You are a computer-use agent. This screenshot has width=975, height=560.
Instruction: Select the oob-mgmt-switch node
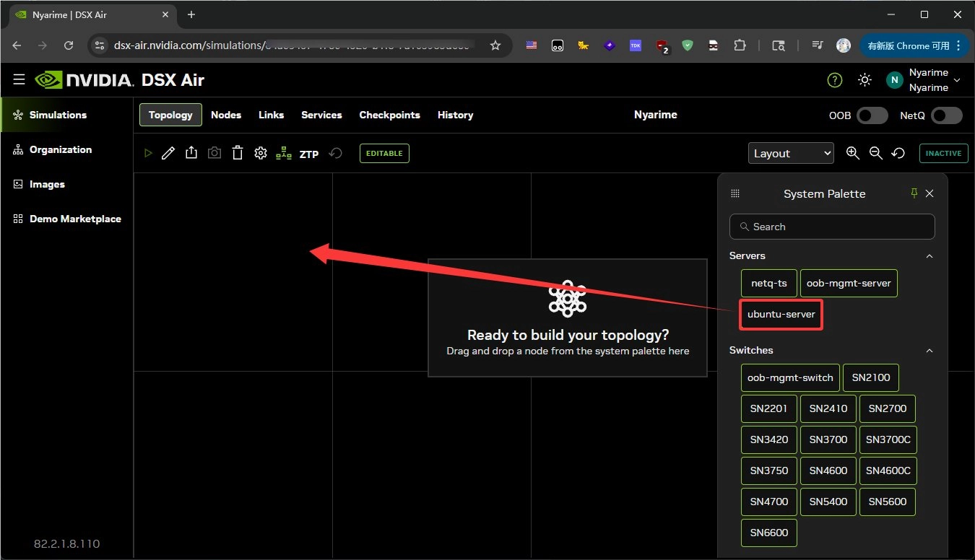[x=790, y=377]
